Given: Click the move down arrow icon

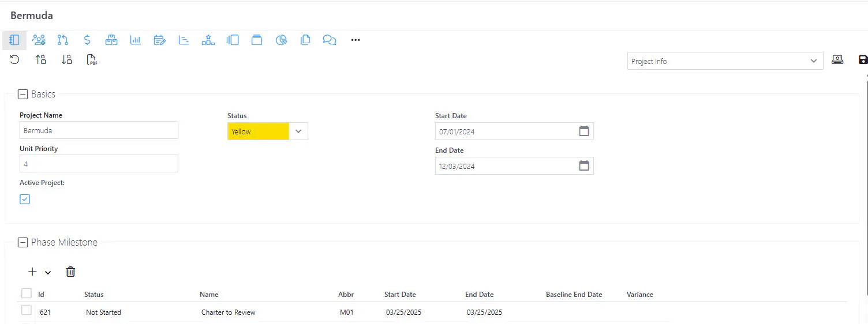Looking at the screenshot, I should click(x=66, y=59).
